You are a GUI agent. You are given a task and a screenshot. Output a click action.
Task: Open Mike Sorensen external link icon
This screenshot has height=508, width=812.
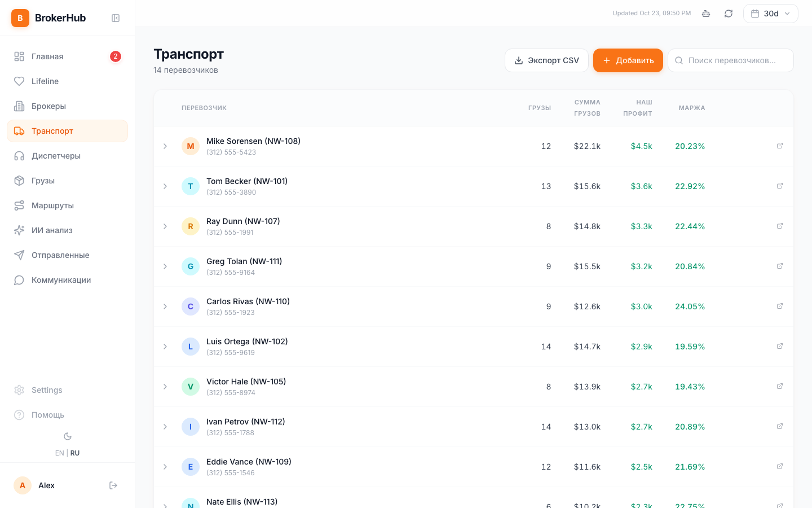point(780,146)
